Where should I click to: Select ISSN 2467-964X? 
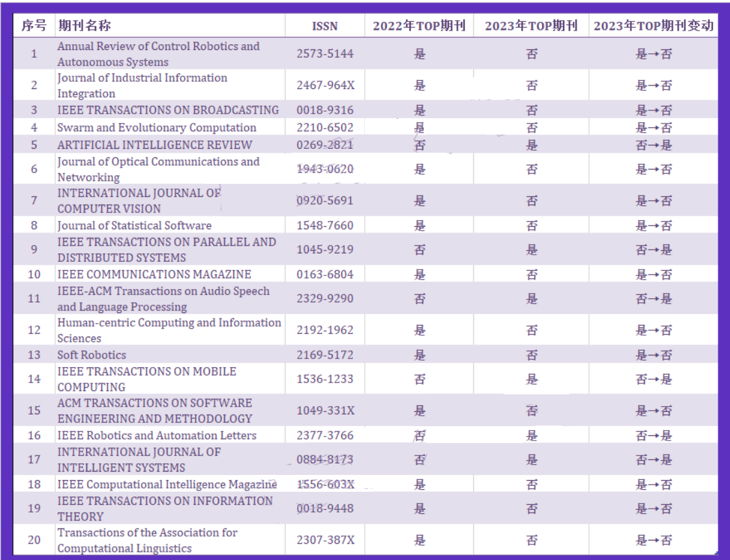pyautogui.click(x=326, y=86)
